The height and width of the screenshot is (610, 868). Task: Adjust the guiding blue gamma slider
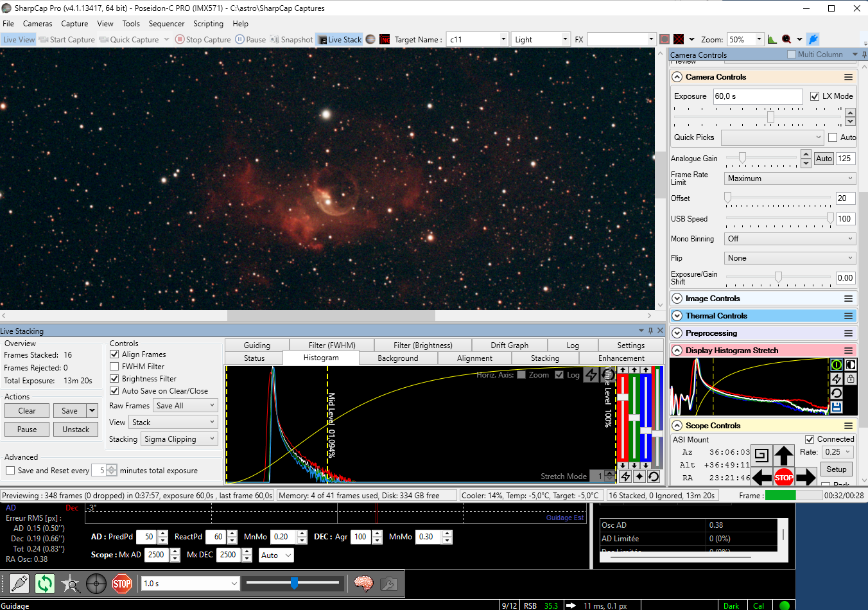point(293,583)
